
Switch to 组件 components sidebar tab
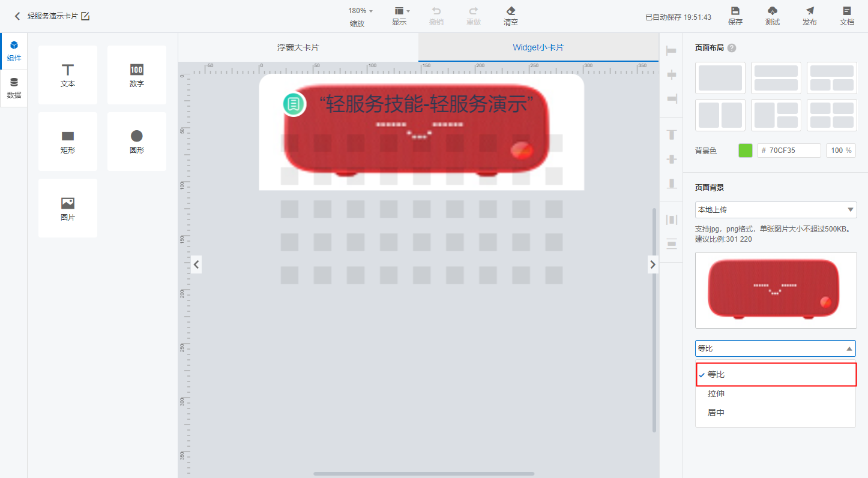14,52
